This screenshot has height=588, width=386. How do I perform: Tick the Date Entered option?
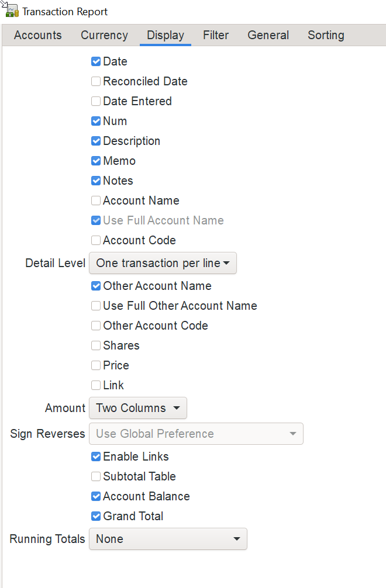tap(96, 101)
